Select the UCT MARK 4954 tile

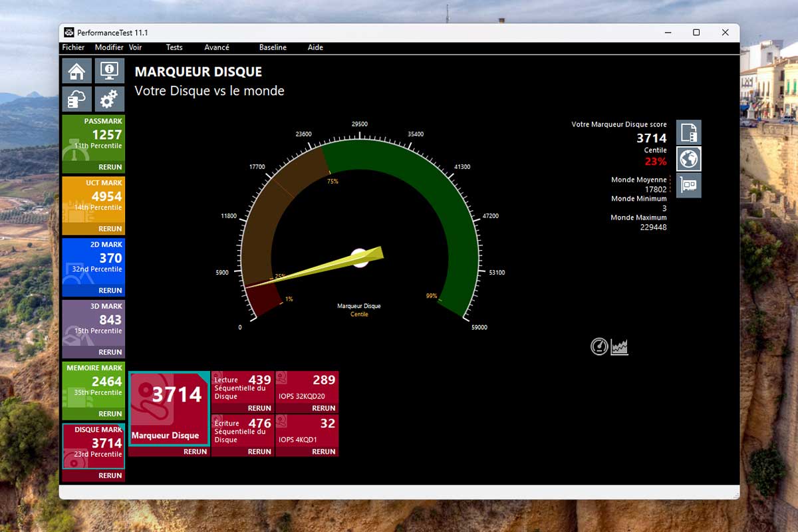pyautogui.click(x=93, y=200)
